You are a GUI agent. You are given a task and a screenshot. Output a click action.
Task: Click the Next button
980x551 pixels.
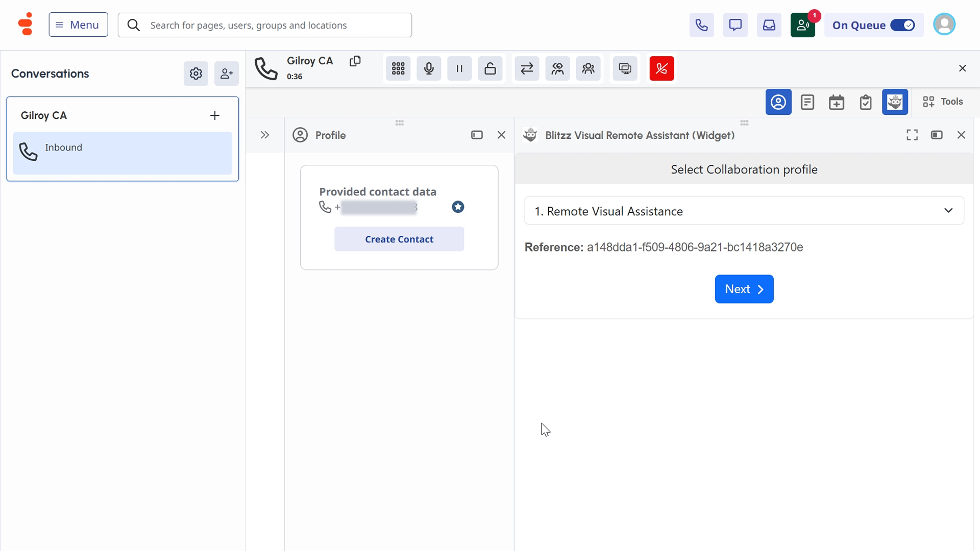(744, 289)
